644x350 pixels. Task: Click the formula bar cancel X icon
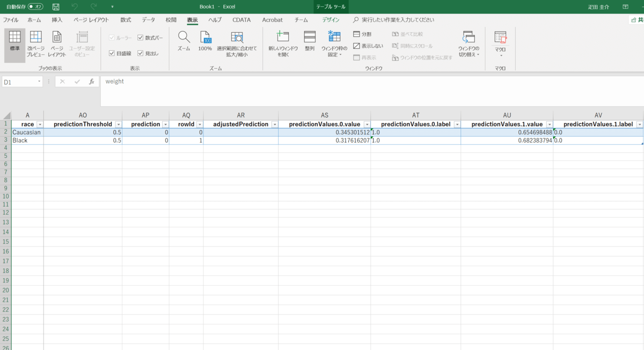62,82
